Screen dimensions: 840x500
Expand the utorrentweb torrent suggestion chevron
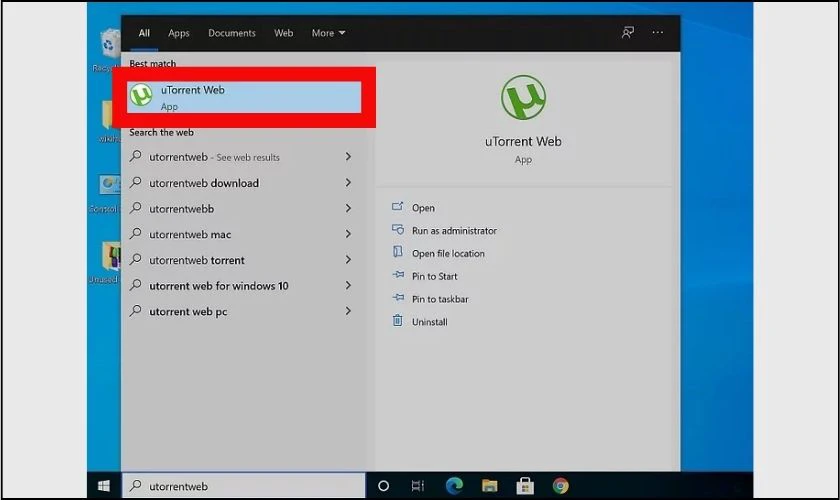point(348,259)
